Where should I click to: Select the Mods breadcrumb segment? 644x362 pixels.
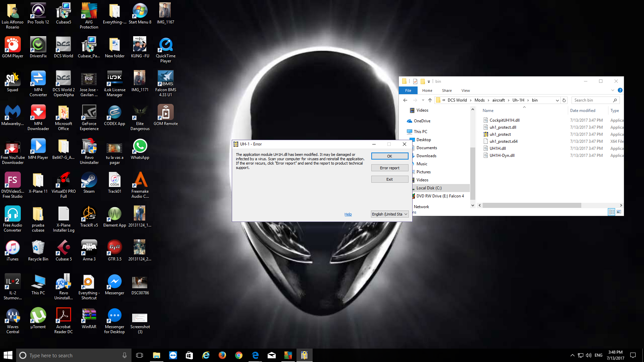pos(479,100)
